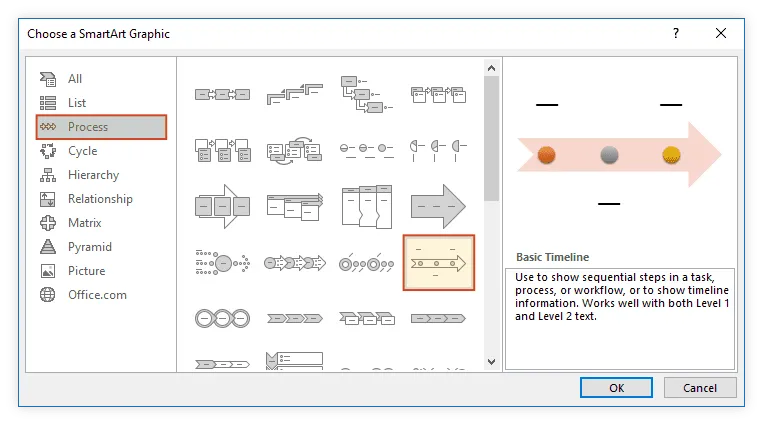Open the Hierarchy category
763x425 pixels.
pos(93,175)
